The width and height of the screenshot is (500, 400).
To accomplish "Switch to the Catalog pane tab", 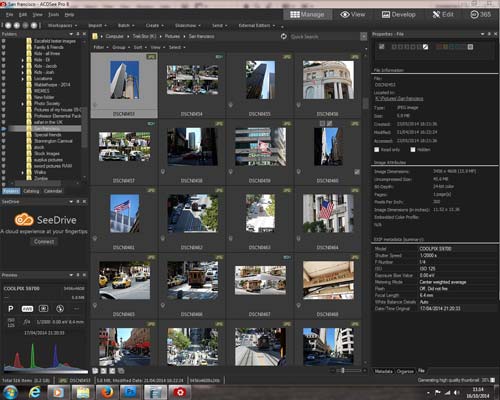I will tap(31, 191).
